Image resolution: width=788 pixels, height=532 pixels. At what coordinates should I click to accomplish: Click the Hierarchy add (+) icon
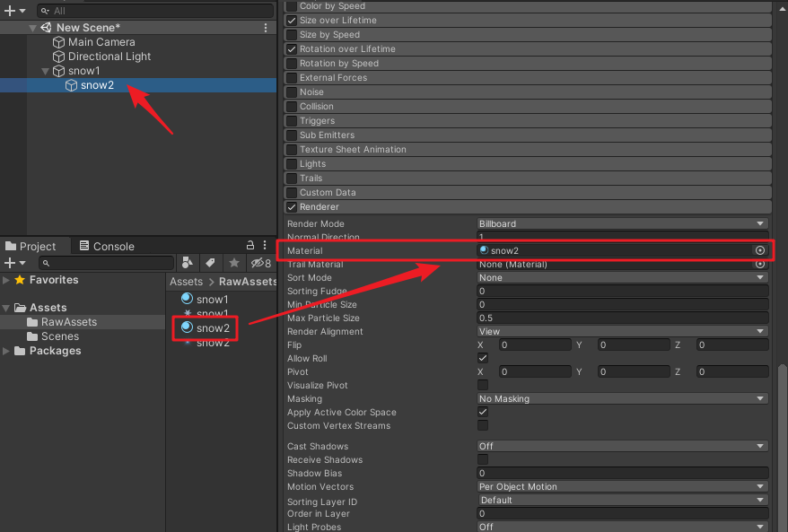[10, 11]
